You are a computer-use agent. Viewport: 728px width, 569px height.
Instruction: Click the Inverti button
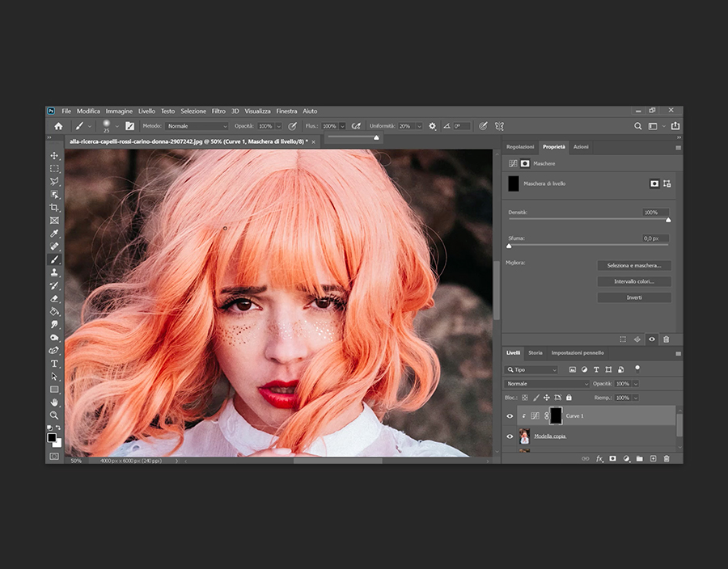pos(634,297)
